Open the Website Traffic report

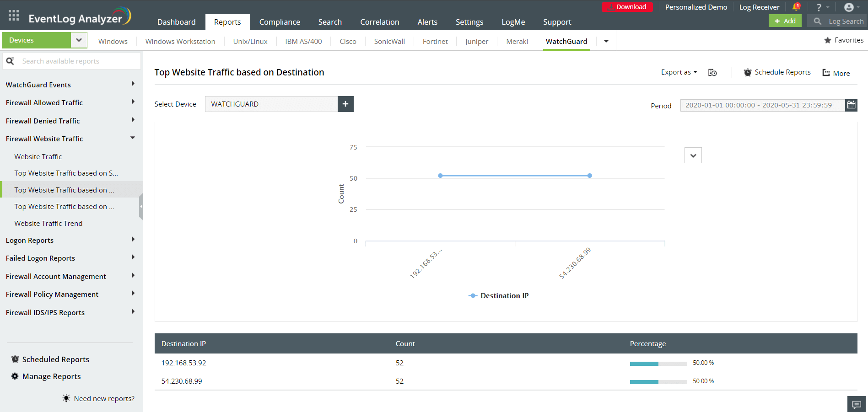[x=38, y=156]
